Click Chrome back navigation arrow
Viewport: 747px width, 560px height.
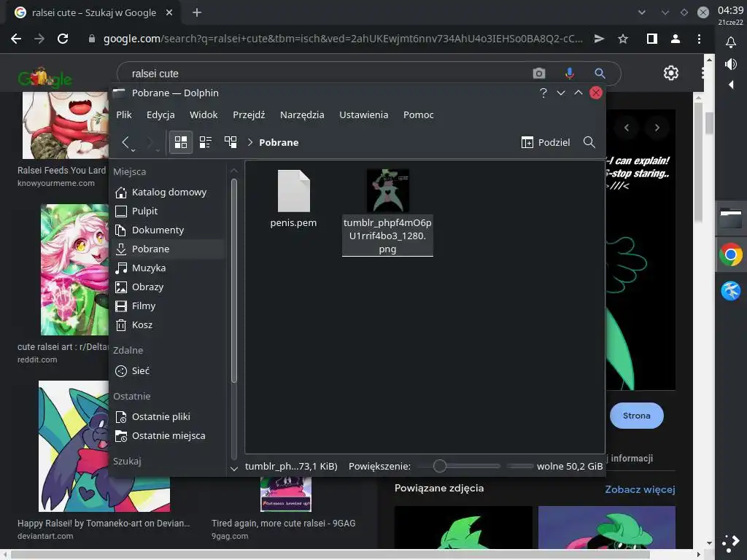(x=16, y=39)
